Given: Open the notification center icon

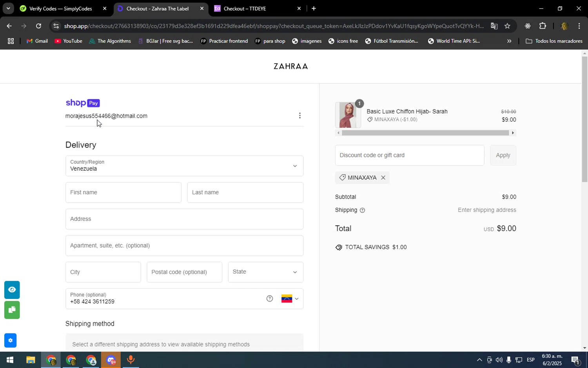Looking at the screenshot, I should (x=576, y=360).
